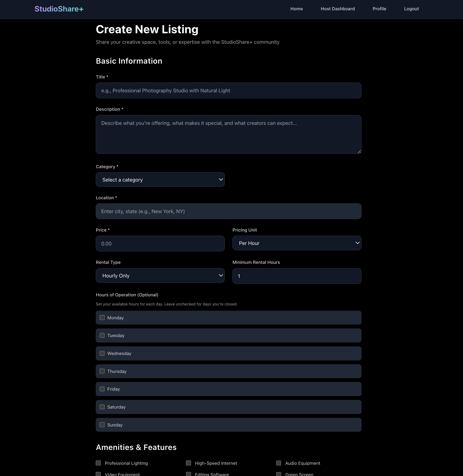
Task: Click the StudioShare+ logo
Action: pos(59,9)
